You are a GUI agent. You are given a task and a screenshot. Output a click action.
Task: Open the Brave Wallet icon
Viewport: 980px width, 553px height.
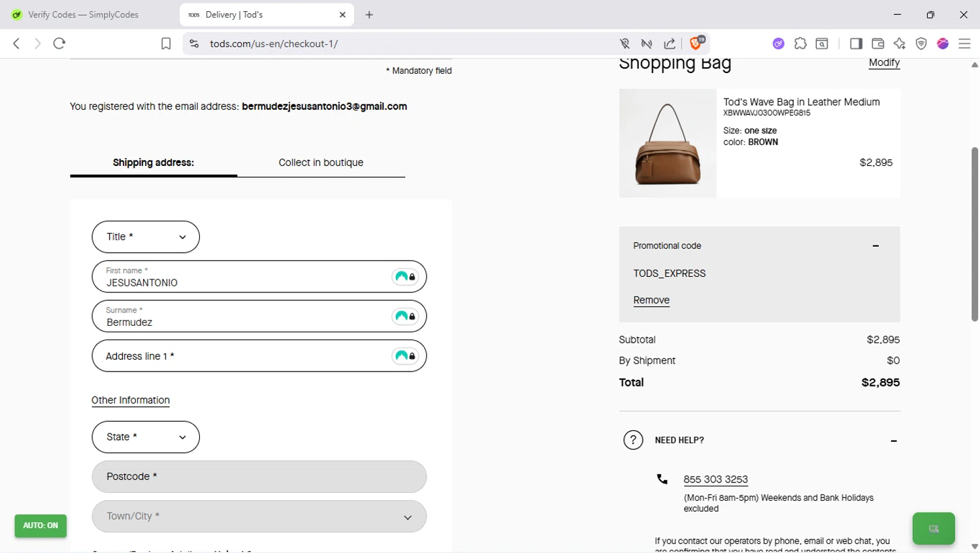[878, 44]
